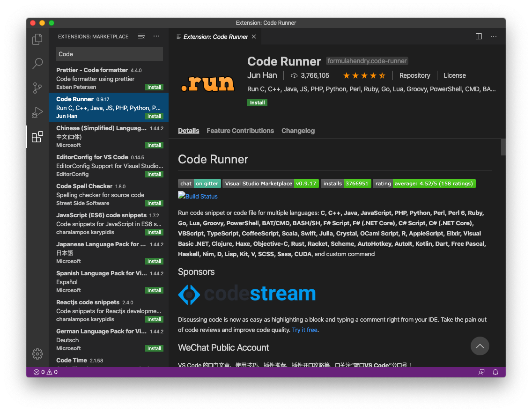Viewport: 532px width, 412px height.
Task: Close the Extension: Code Runner tab
Action: (x=254, y=37)
